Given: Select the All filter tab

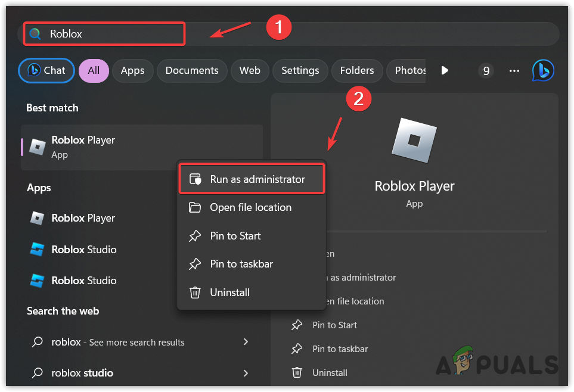Looking at the screenshot, I should [94, 70].
